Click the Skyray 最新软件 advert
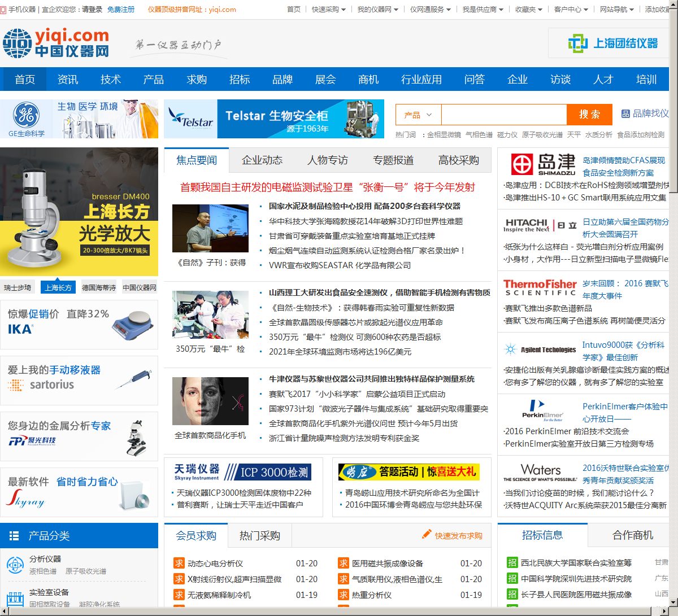Viewport: 678px width, 616px height. 79,492
